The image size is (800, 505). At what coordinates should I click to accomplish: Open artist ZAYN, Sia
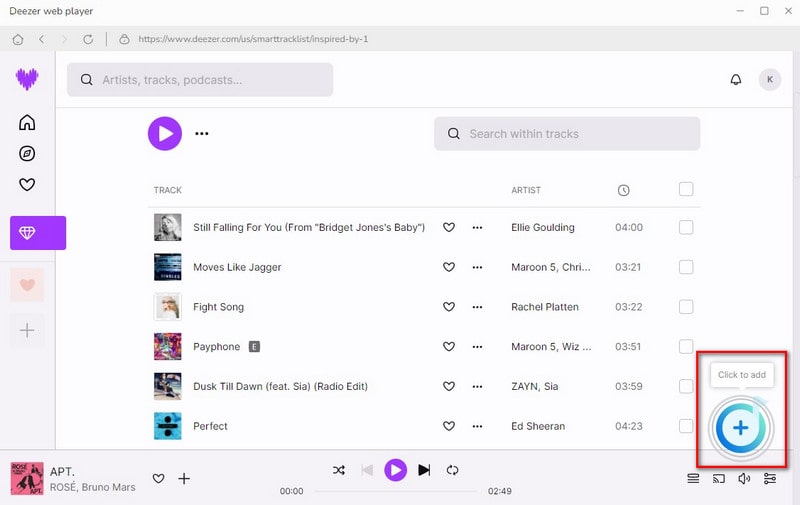click(535, 387)
